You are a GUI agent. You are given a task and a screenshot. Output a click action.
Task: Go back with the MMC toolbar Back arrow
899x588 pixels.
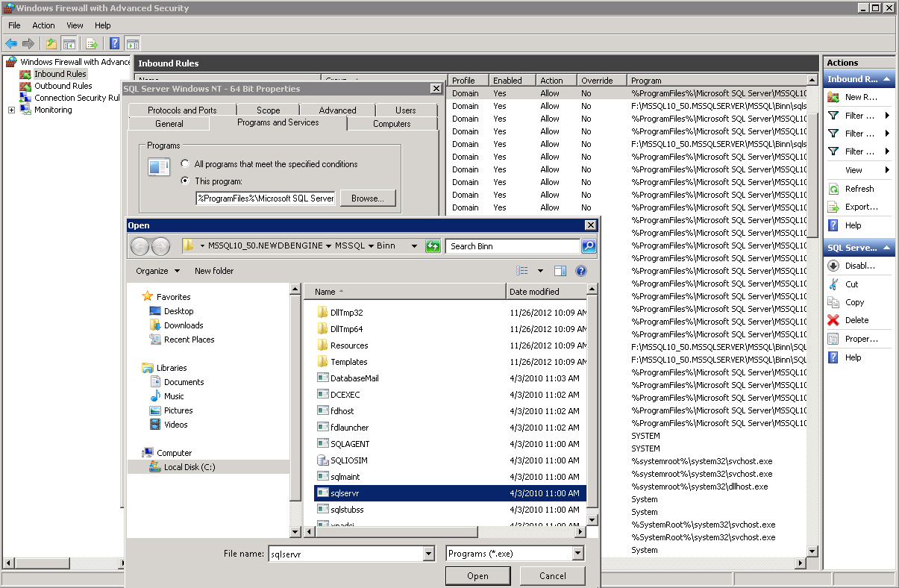click(x=11, y=43)
